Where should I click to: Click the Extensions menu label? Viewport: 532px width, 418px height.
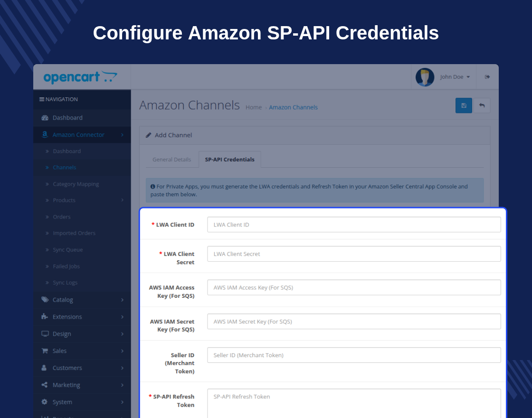(x=67, y=316)
